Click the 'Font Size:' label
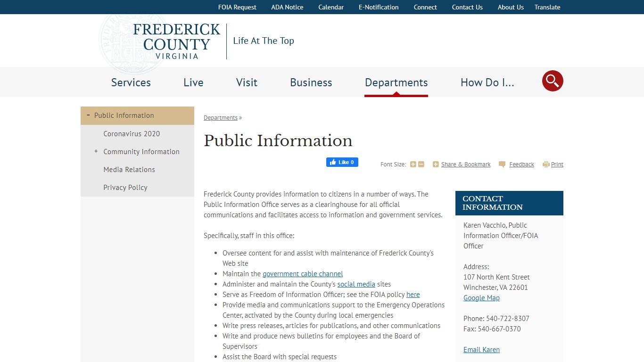Image resolution: width=644 pixels, height=362 pixels. click(x=393, y=165)
